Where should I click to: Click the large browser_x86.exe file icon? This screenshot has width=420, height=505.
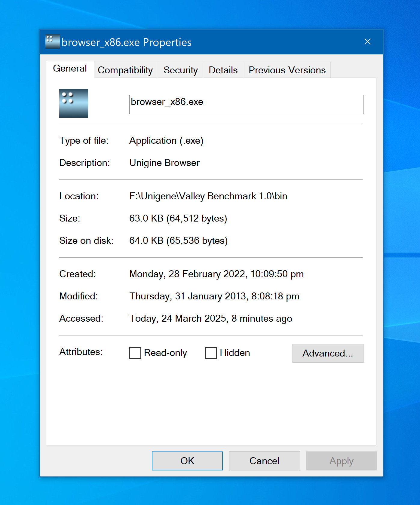click(x=74, y=103)
